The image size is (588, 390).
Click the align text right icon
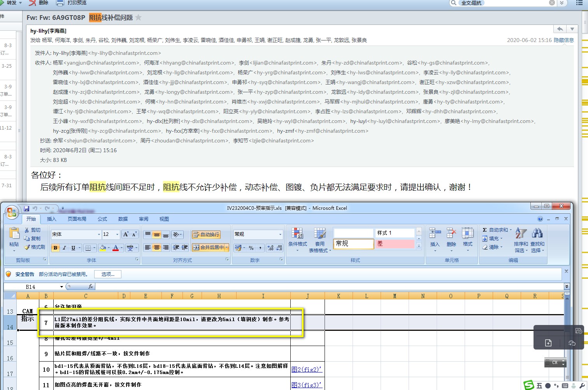[x=165, y=248]
